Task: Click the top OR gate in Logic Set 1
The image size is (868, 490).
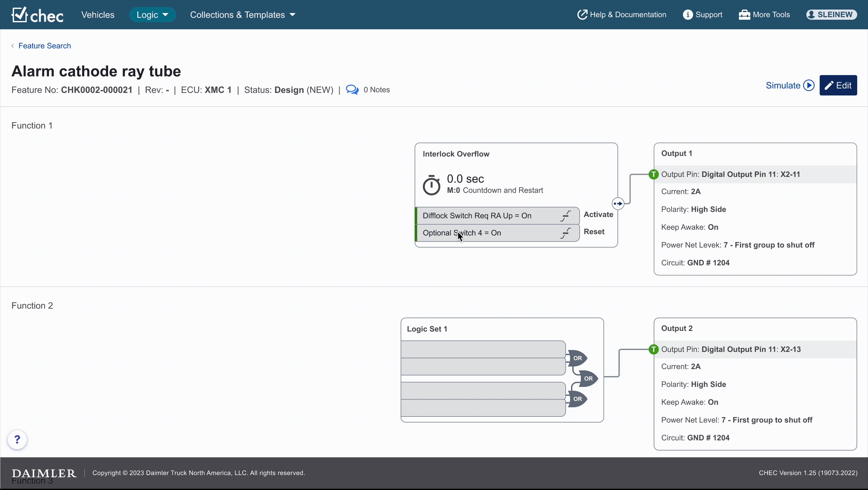Action: [577, 358]
